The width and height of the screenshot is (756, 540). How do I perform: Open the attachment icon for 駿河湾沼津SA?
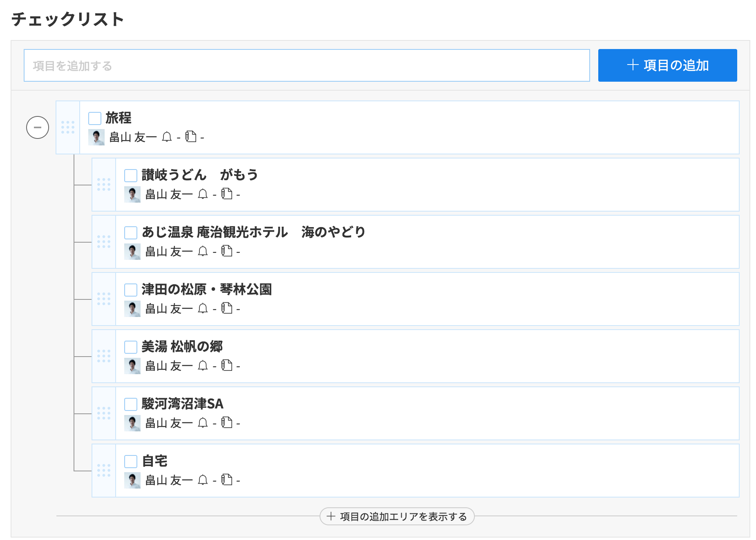(227, 422)
